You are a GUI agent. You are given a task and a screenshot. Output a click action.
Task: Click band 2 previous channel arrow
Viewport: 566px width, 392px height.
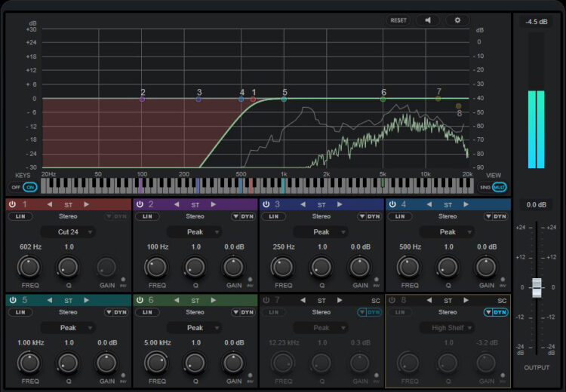coord(177,204)
